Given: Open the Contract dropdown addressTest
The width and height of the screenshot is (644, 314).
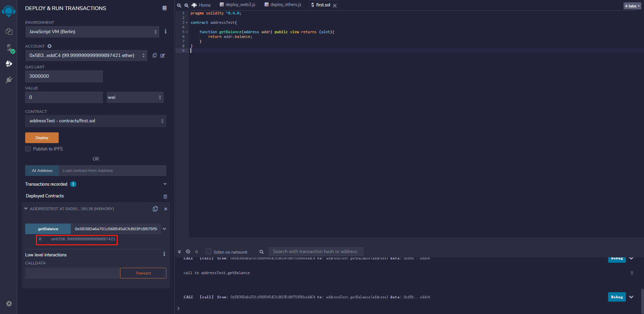Looking at the screenshot, I should [96, 121].
